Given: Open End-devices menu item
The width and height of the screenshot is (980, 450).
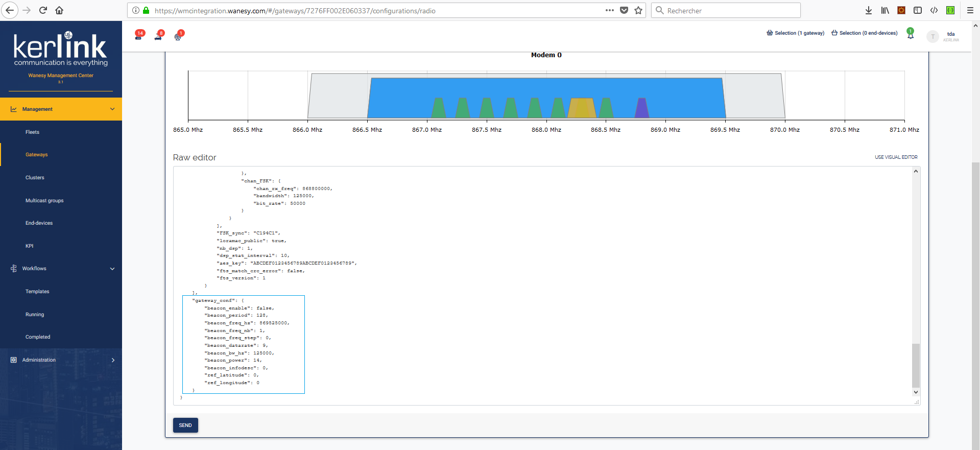Looking at the screenshot, I should point(39,223).
